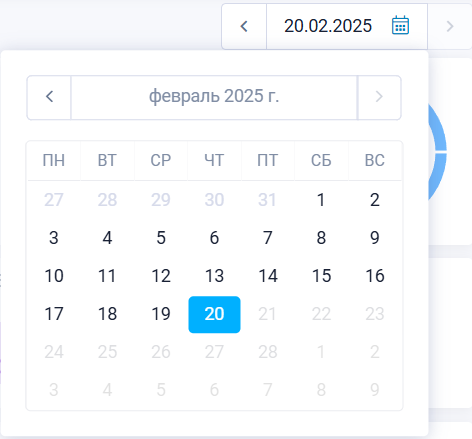Pick day 17 in the calendar
472x439 pixels.
click(x=54, y=314)
